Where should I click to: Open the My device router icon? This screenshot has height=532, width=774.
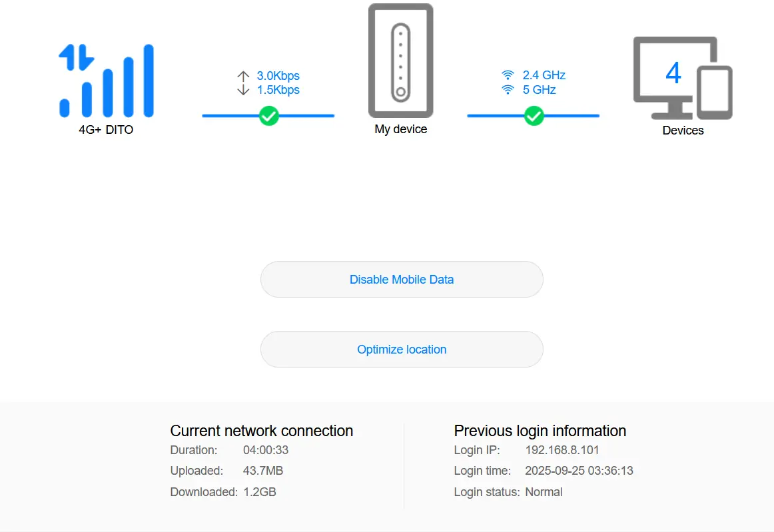click(x=401, y=60)
